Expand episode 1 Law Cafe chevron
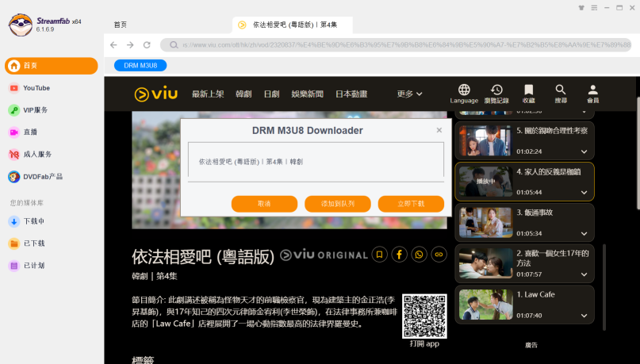Image resolution: width=640 pixels, height=364 pixels. [584, 316]
